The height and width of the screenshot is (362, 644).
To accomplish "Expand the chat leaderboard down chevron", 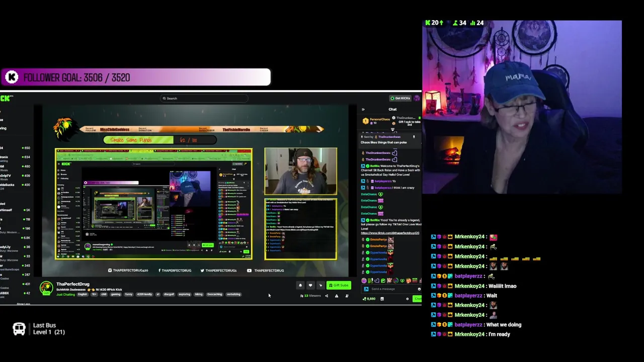I will click(x=392, y=130).
